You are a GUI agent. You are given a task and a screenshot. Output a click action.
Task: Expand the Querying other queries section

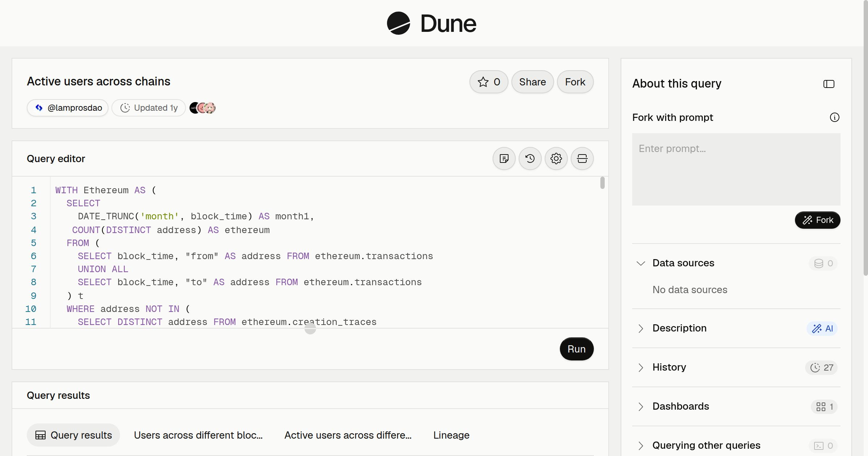(x=641, y=446)
